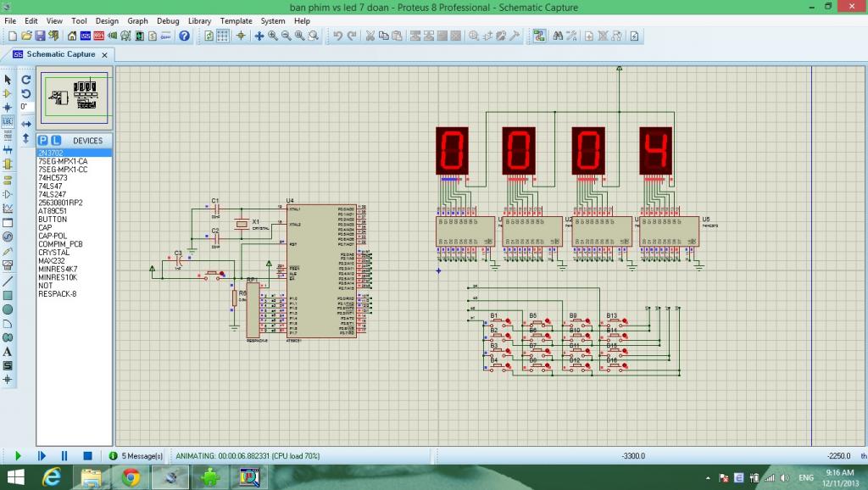Toggle the wire autorouter icon
868x490 pixels.
(x=538, y=36)
